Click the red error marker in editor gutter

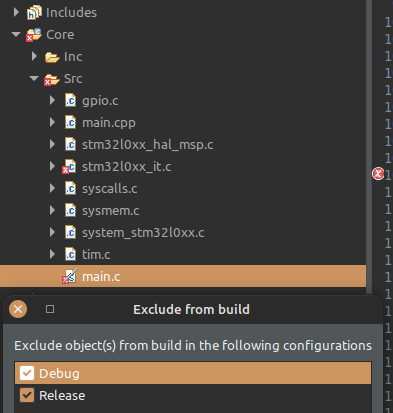(378, 174)
